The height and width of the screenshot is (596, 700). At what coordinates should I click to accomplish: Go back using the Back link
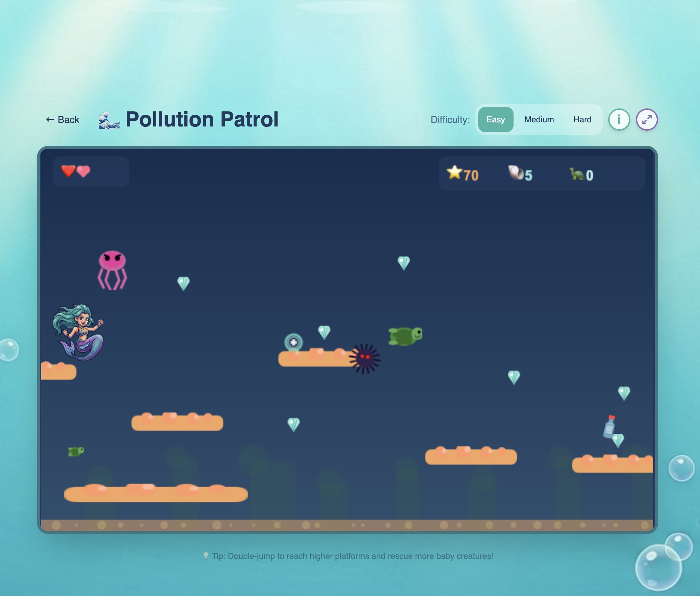(x=63, y=120)
